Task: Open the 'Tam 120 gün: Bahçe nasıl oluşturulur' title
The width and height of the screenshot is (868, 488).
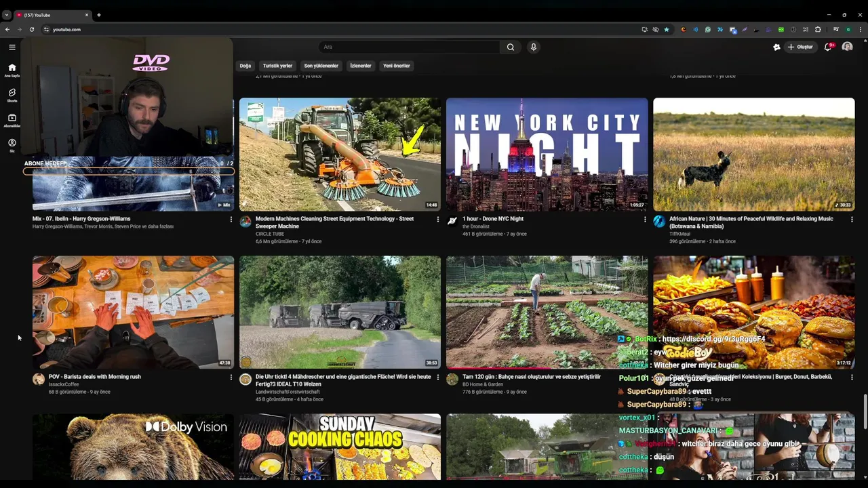Action: point(532,377)
